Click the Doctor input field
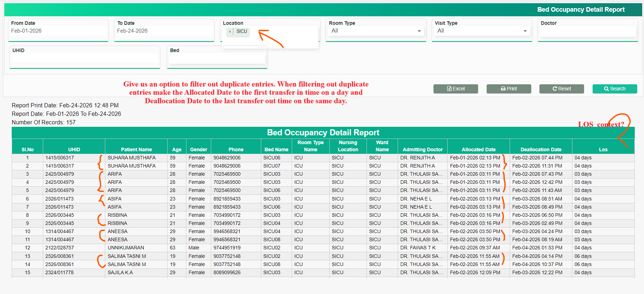 pos(588,32)
